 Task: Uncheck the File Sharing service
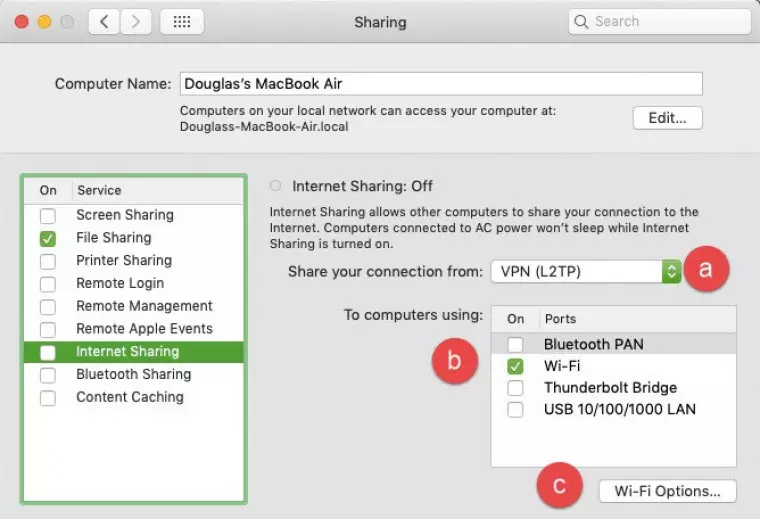(48, 239)
